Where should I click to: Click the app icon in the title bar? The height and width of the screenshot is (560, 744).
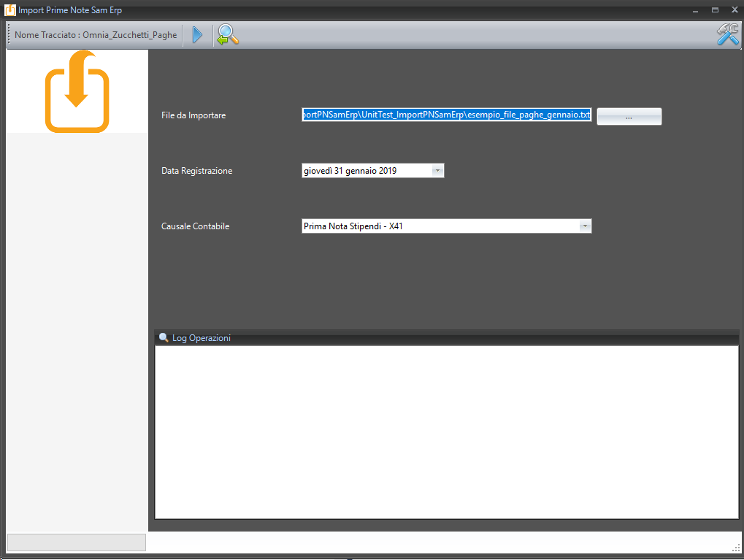[9, 10]
